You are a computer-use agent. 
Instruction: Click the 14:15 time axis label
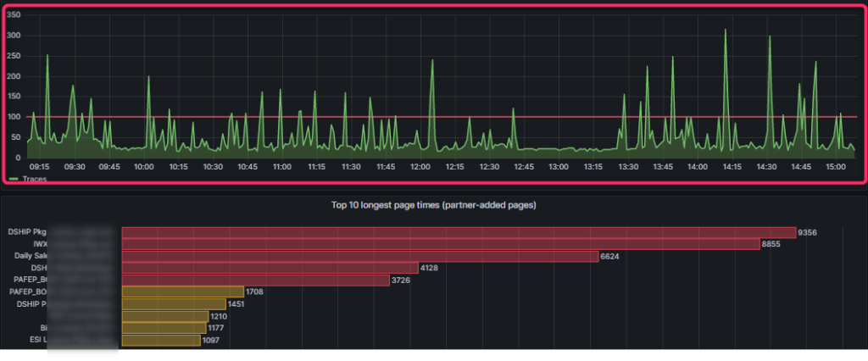732,167
